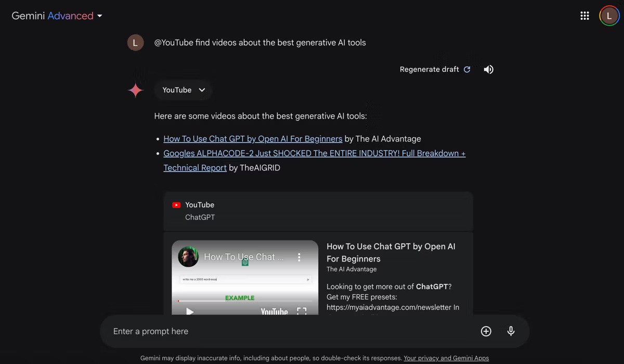Focus the Enter a prompt here field
The image size is (624, 364).
[x=291, y=331]
